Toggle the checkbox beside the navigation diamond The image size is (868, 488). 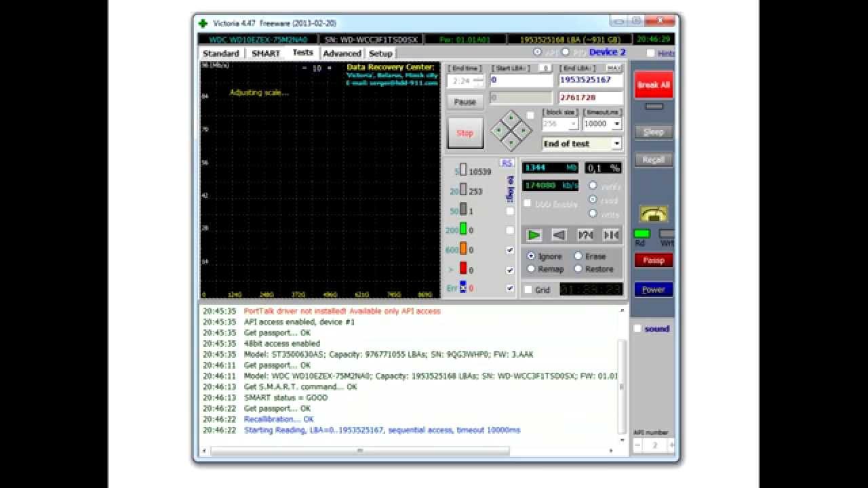(x=530, y=115)
